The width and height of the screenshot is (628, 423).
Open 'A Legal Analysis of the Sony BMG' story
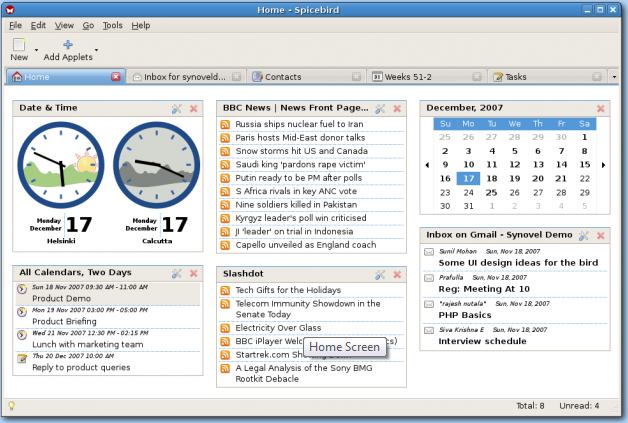[304, 373]
